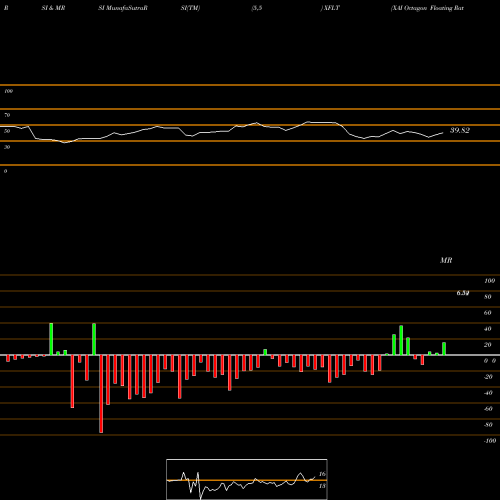Click the SI MunafaSutraR header text

123,8
